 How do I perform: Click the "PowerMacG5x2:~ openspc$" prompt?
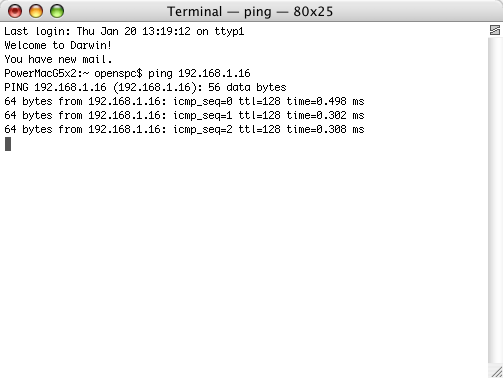pyautogui.click(x=73, y=73)
